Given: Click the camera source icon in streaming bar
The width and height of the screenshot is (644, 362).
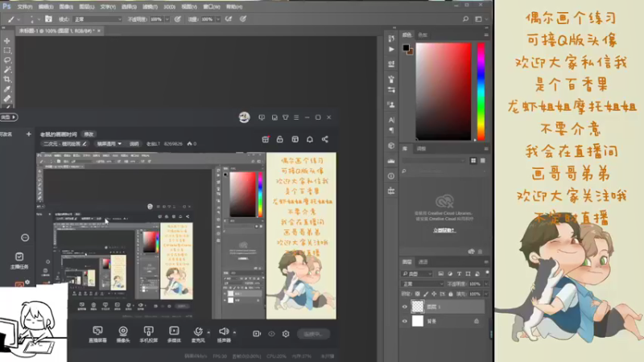Looking at the screenshot, I should (123, 331).
